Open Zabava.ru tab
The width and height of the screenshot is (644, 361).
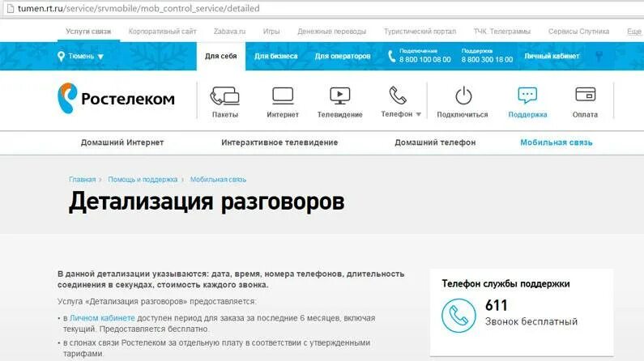pyautogui.click(x=229, y=32)
